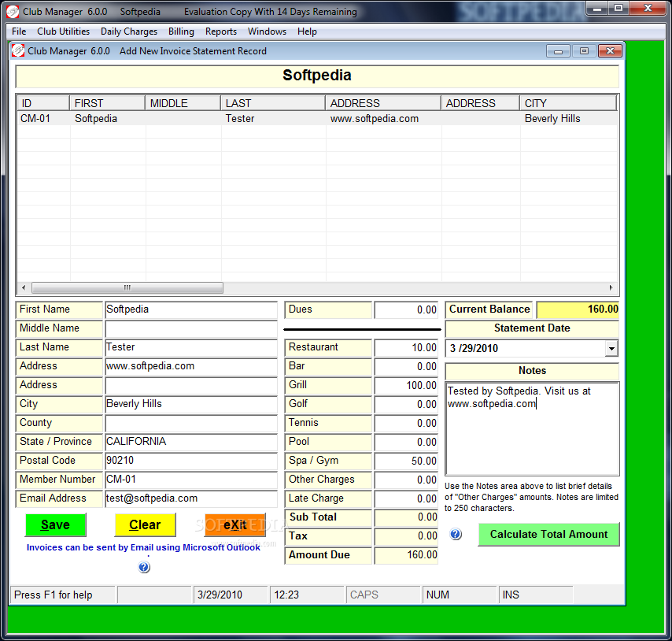Click the City field with Beverly Hills
Viewport: 672px width, 641px height.
(x=191, y=404)
